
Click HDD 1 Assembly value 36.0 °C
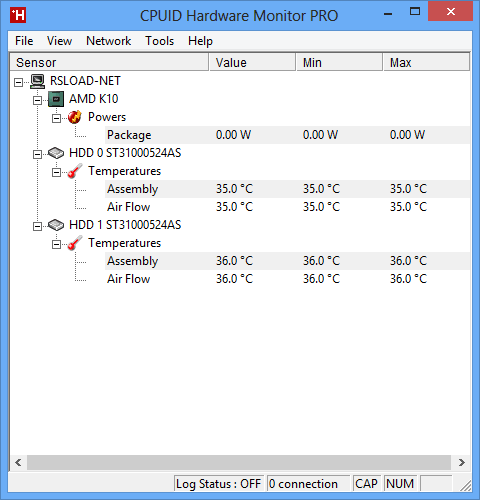[234, 261]
